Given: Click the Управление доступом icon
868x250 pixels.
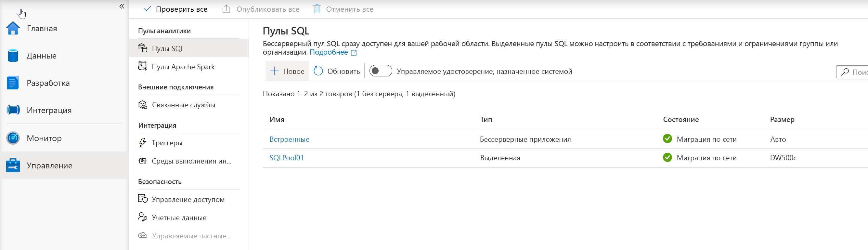Looking at the screenshot, I should (143, 199).
